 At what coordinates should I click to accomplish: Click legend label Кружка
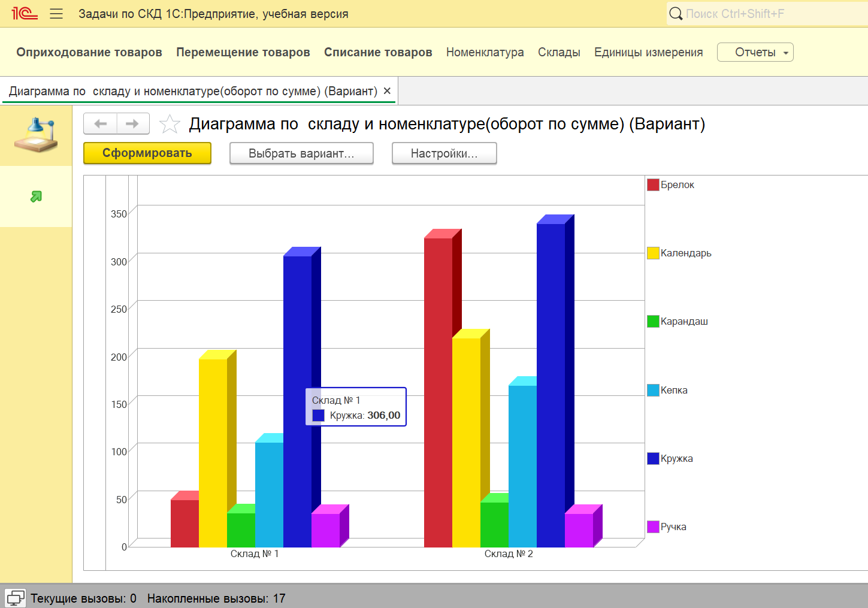click(677, 458)
